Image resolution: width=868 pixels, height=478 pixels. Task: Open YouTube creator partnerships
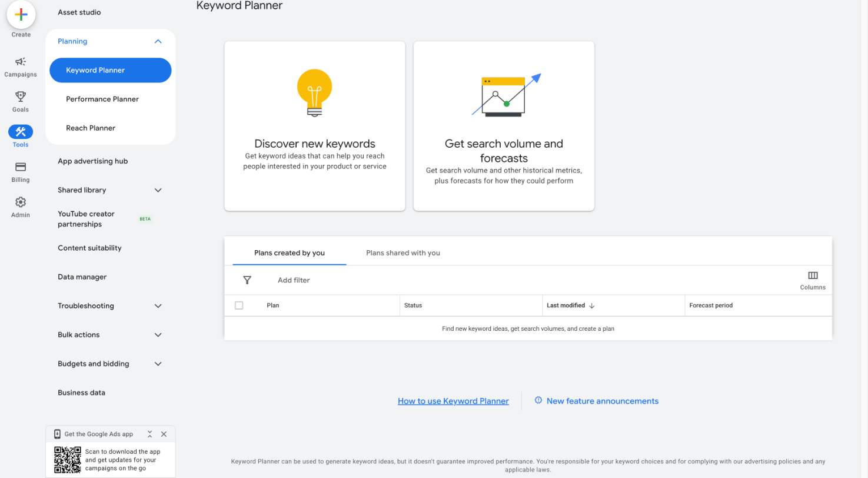click(87, 219)
